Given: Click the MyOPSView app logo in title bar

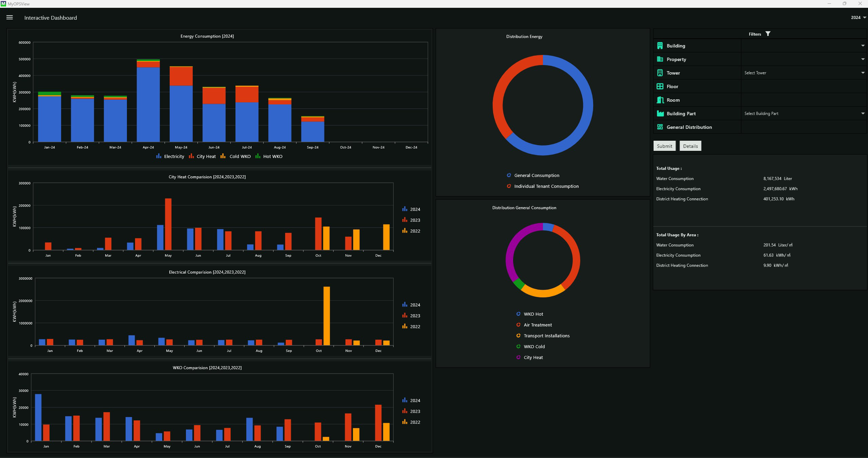Looking at the screenshot, I should coord(3,4).
